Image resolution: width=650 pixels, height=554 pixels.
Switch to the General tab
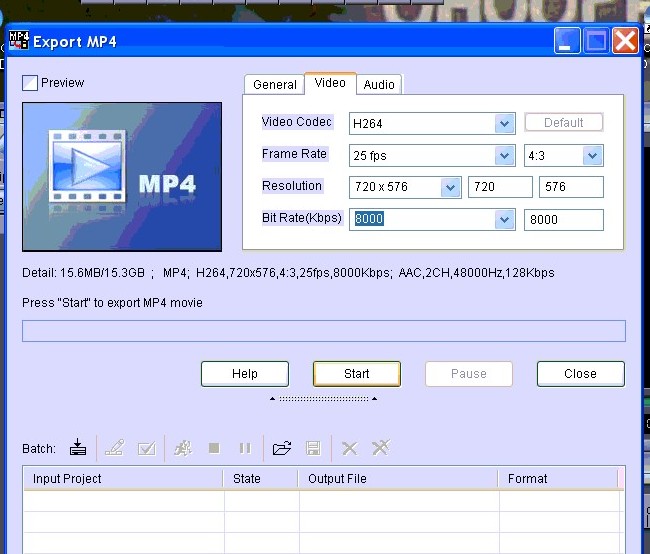pyautogui.click(x=274, y=85)
